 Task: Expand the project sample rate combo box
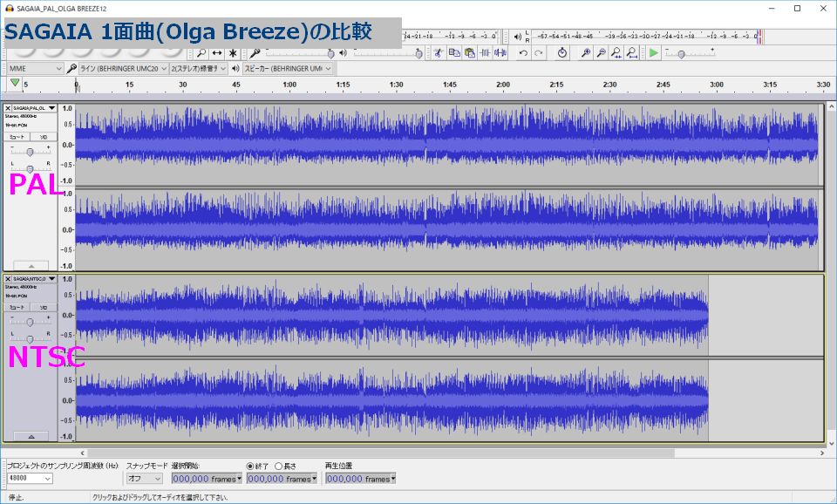point(47,479)
